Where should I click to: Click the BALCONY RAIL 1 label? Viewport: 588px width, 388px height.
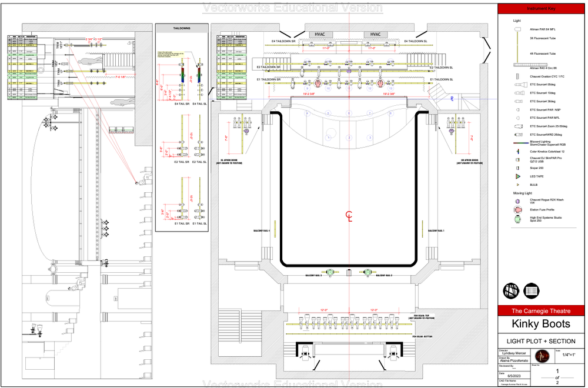click(436, 231)
